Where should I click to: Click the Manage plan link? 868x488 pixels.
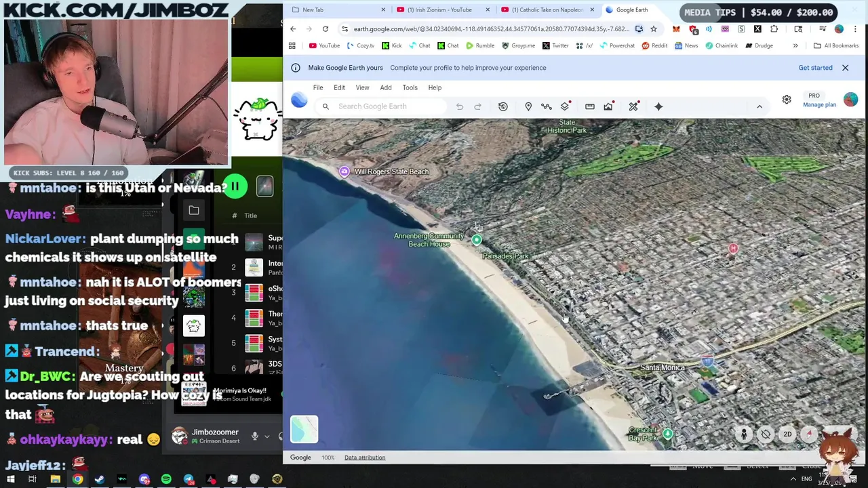coord(819,105)
